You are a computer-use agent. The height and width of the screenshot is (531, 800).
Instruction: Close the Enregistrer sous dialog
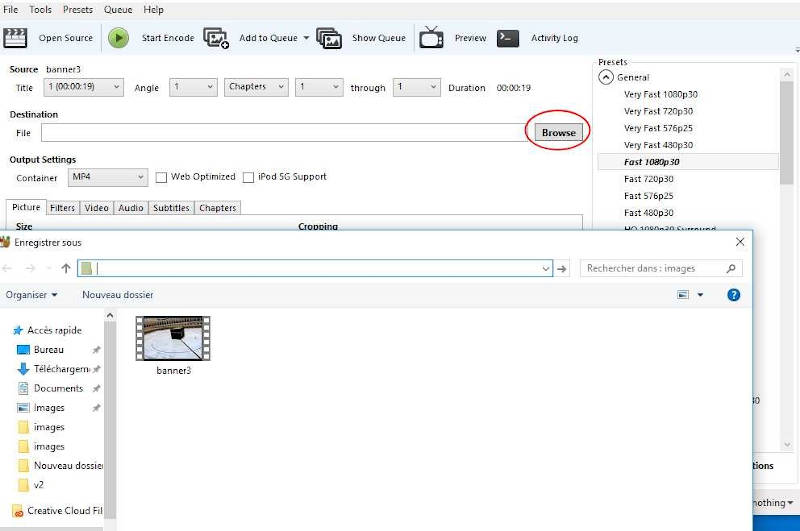[740, 242]
